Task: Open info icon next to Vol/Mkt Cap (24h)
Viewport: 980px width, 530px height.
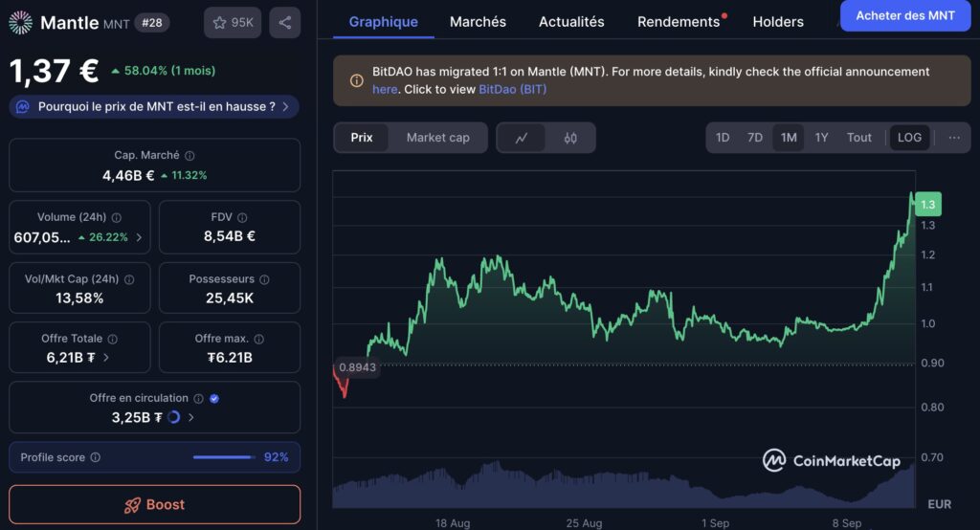Action: pyautogui.click(x=129, y=279)
